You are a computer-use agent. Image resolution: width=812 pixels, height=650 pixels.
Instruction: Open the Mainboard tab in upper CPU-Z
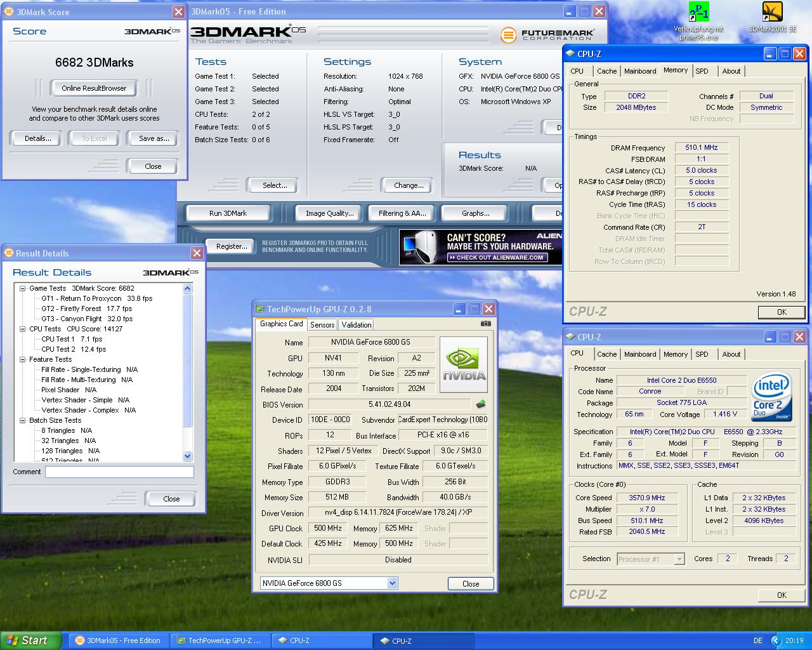point(640,71)
